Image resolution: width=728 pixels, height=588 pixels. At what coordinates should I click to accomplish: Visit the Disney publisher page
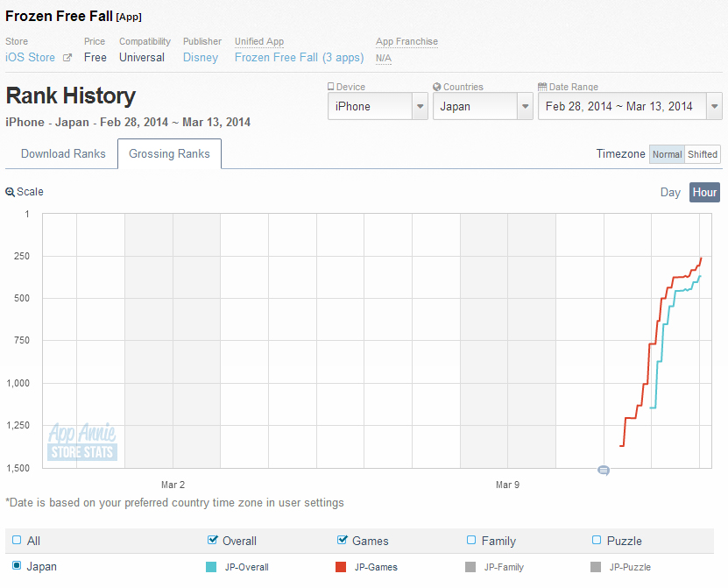pos(201,58)
